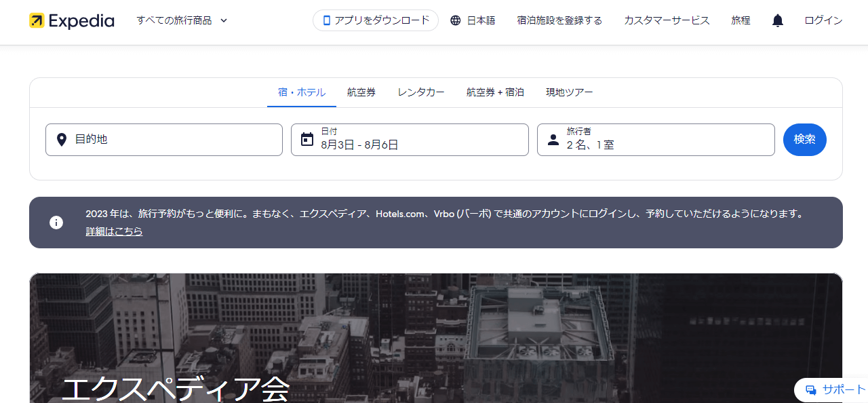Click the calendar icon in date field
This screenshot has height=403, width=868.
(x=307, y=140)
